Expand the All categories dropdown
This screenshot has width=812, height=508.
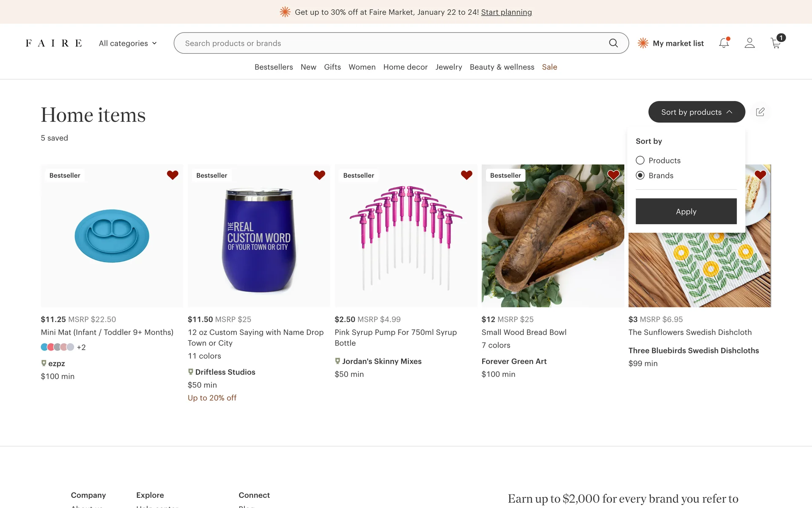pyautogui.click(x=128, y=43)
